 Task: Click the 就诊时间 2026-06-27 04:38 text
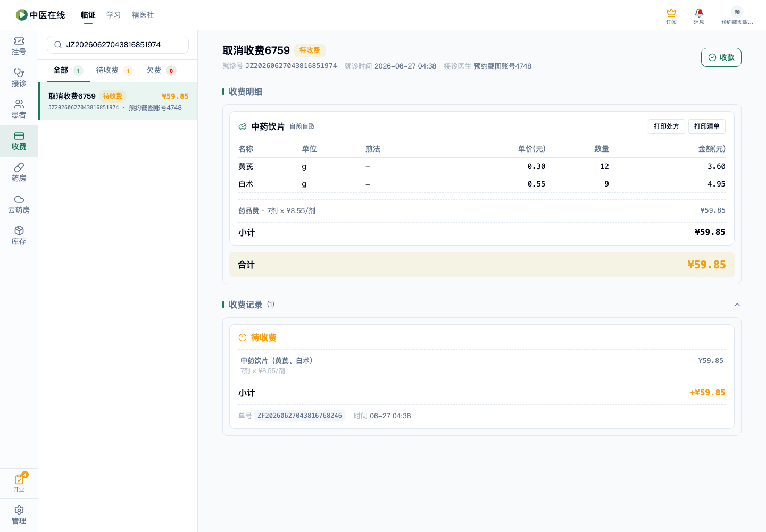click(390, 66)
